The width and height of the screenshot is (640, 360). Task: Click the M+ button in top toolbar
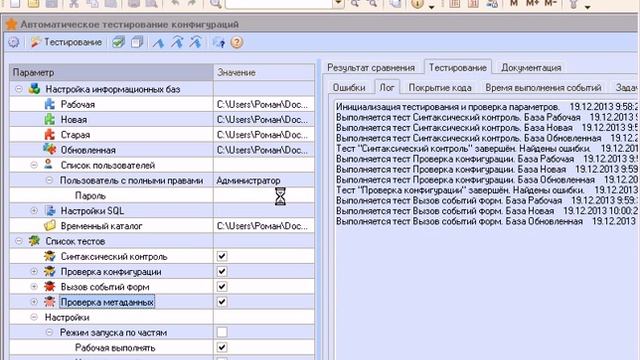532,4
